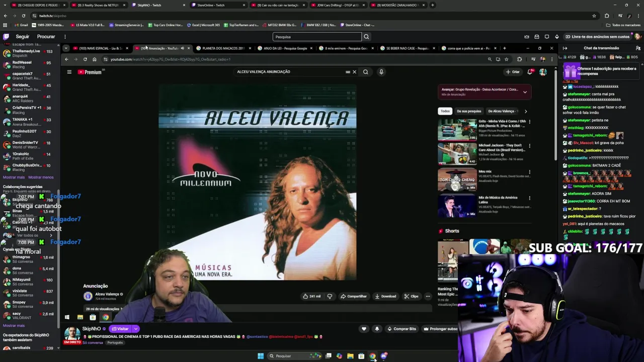Screen dimensions: 644x362
Task: Click the purple Visitar button
Action: [120, 329]
